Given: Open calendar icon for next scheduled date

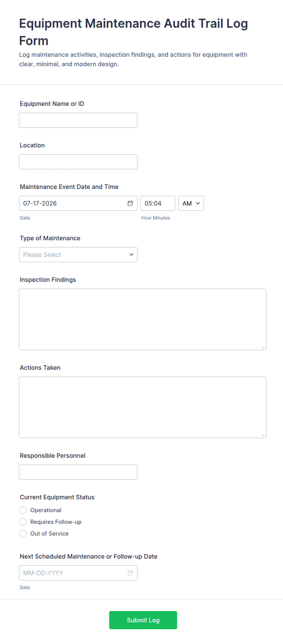Looking at the screenshot, I should coord(130,573).
